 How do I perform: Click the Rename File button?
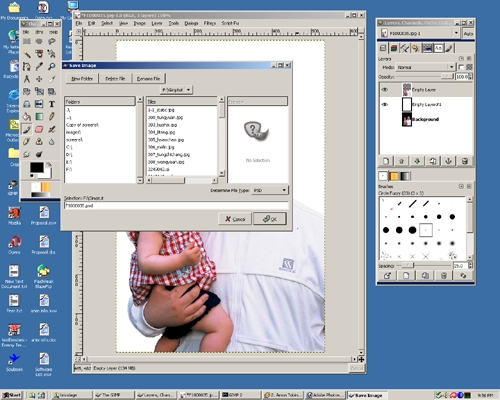149,79
